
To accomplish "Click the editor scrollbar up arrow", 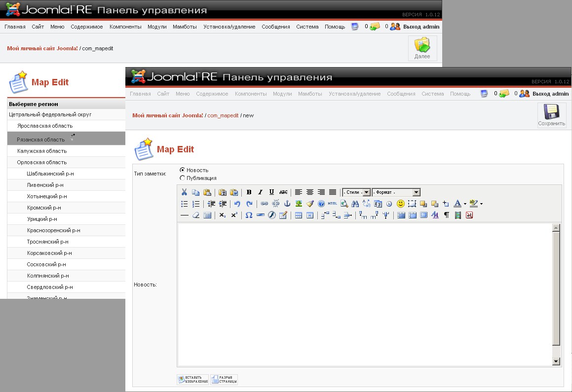I will pos(556,228).
